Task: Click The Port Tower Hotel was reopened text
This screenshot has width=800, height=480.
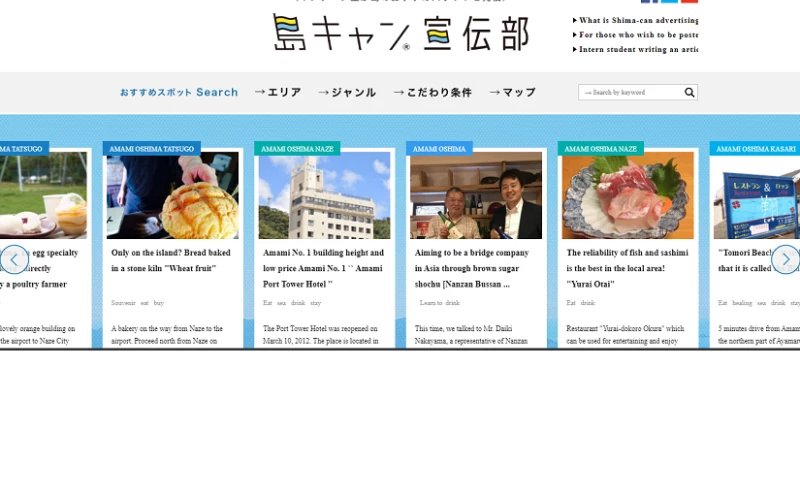Action: (x=320, y=335)
